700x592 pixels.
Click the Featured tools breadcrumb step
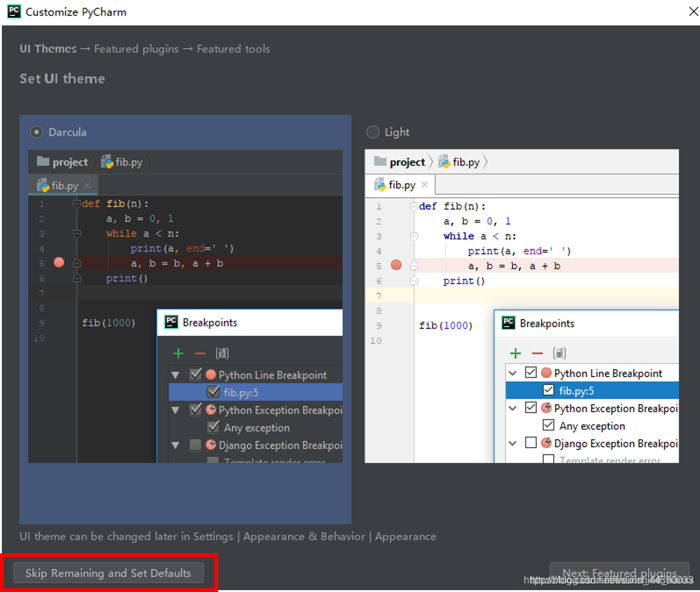234,49
